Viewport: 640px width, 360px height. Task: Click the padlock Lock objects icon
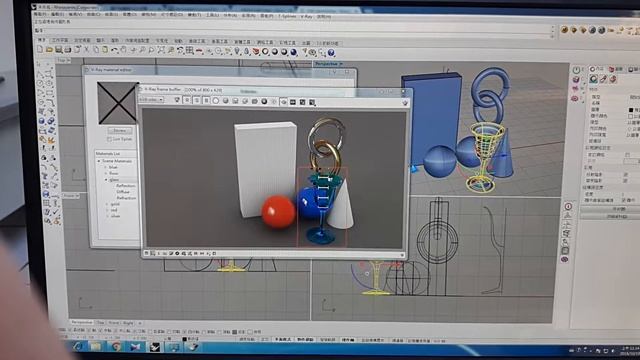(247, 51)
